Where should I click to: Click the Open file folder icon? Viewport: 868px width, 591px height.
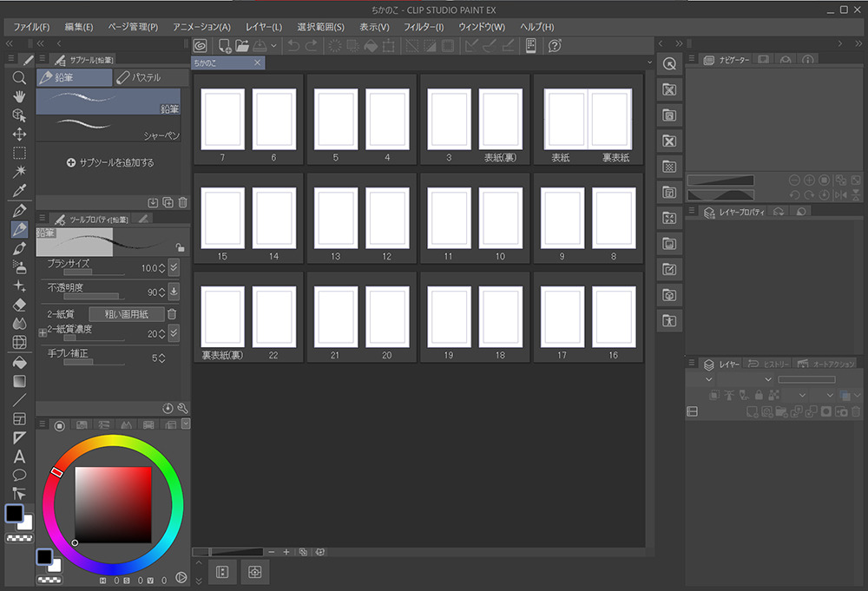point(242,45)
